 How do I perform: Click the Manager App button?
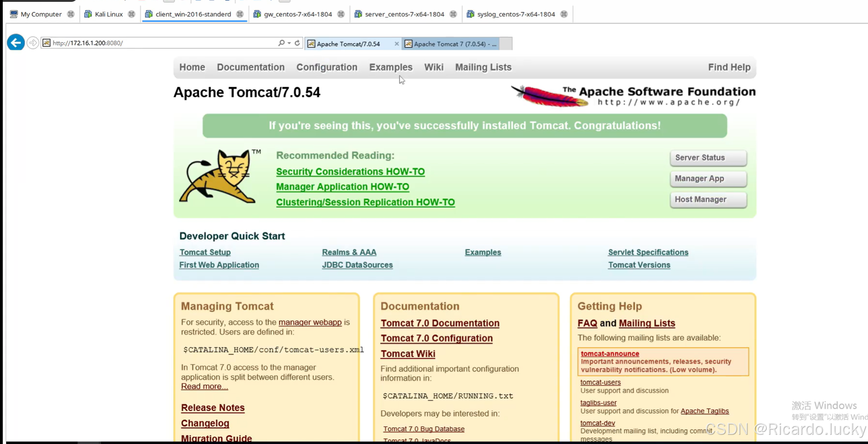[x=708, y=179]
